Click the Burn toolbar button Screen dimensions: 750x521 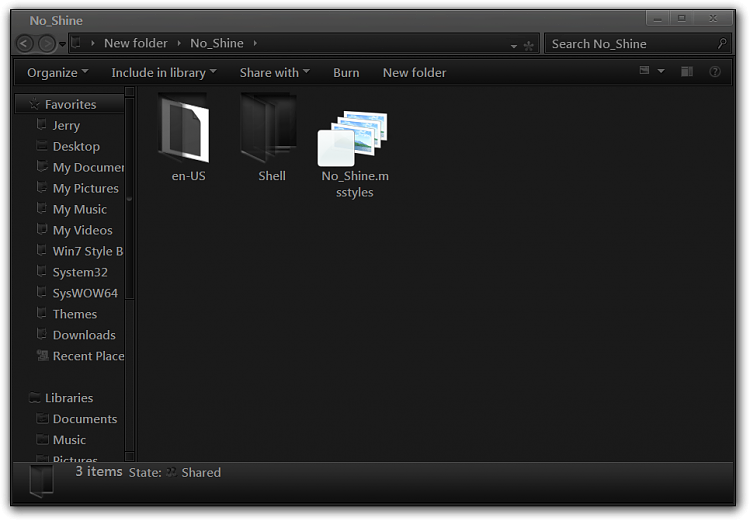(x=346, y=73)
